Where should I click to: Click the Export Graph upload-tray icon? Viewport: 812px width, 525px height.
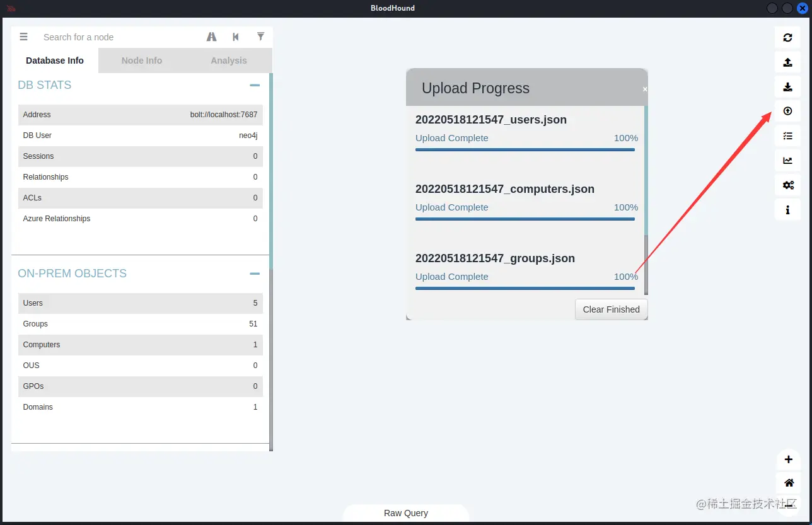click(787, 62)
